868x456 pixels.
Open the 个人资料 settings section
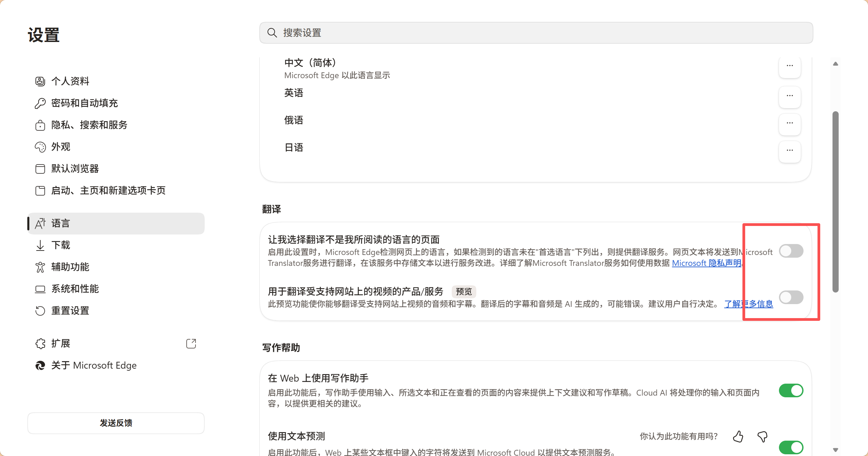click(x=116, y=81)
